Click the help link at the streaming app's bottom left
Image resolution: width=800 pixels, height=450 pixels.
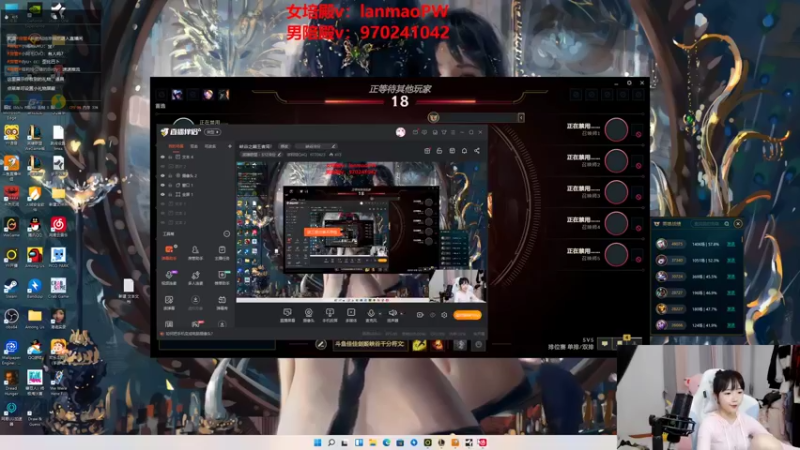pyautogui.click(x=189, y=334)
